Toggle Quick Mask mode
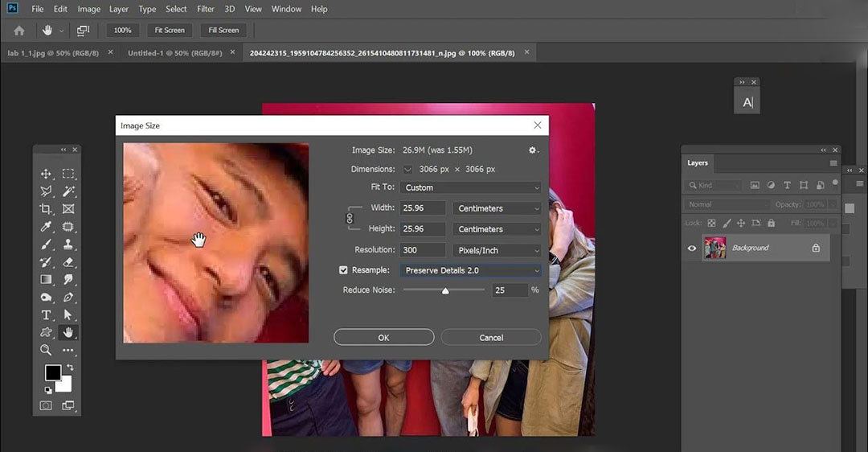Screen dimensions: 868x452 tap(46, 405)
